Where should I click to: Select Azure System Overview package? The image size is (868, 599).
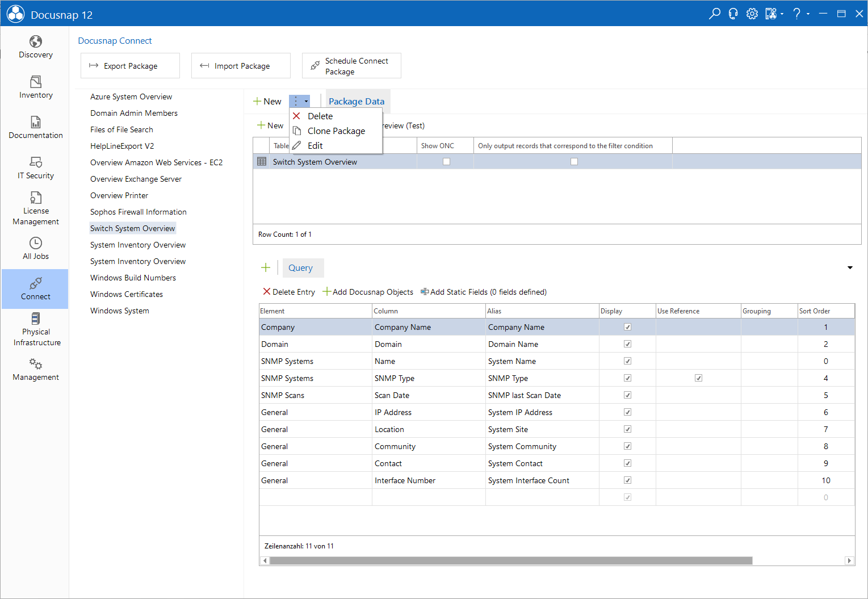[x=131, y=97]
